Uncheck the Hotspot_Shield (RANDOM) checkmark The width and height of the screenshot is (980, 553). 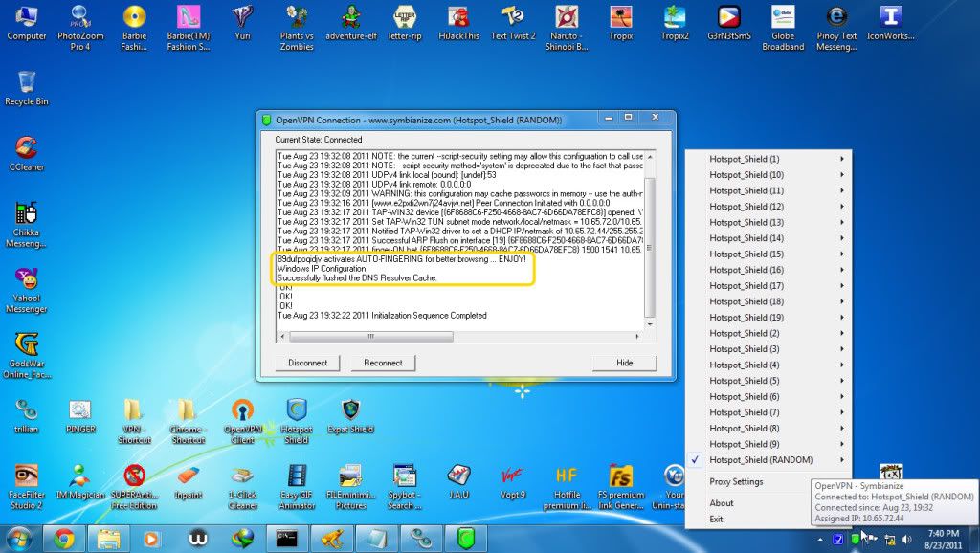coord(695,460)
